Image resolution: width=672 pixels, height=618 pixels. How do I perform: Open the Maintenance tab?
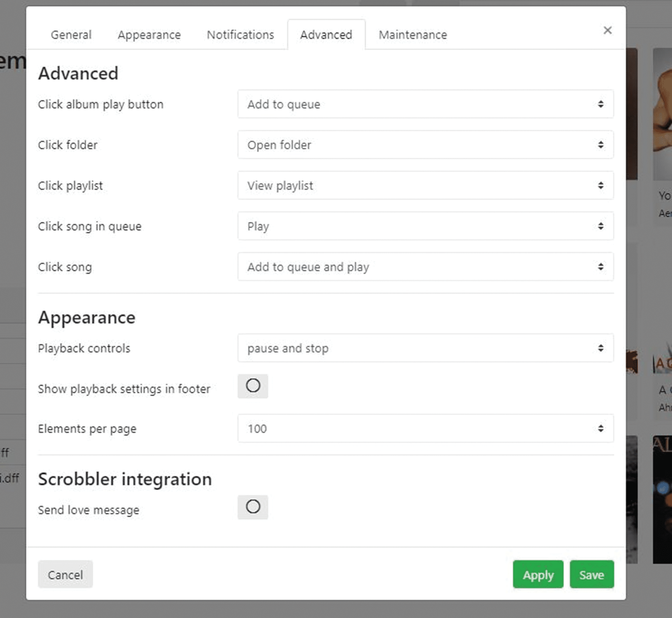point(413,35)
